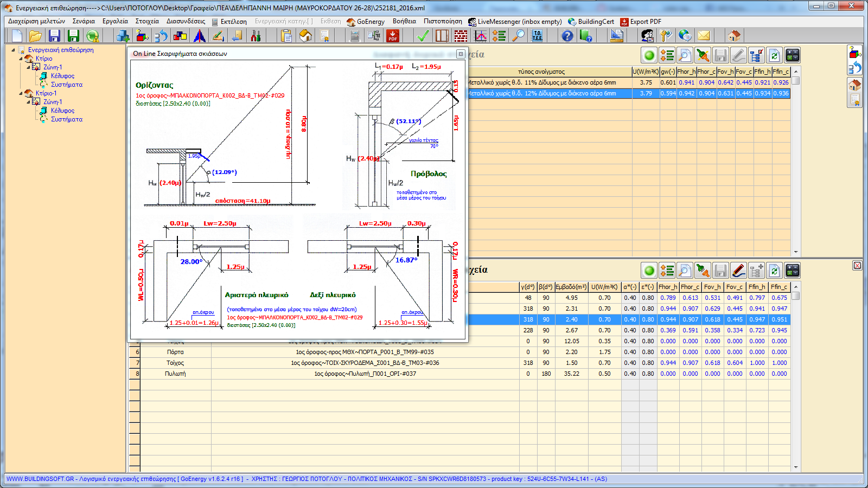Click the green checkmark validation icon
This screenshot has width=868, height=488.
(x=423, y=36)
